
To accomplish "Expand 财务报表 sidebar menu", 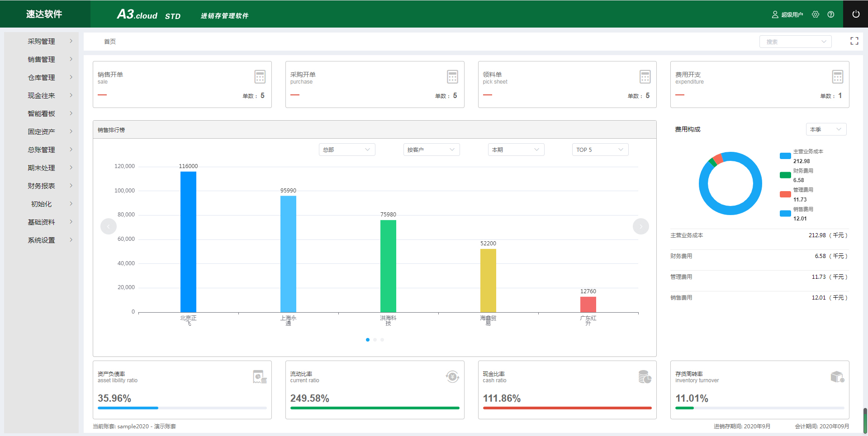I will tap(41, 186).
